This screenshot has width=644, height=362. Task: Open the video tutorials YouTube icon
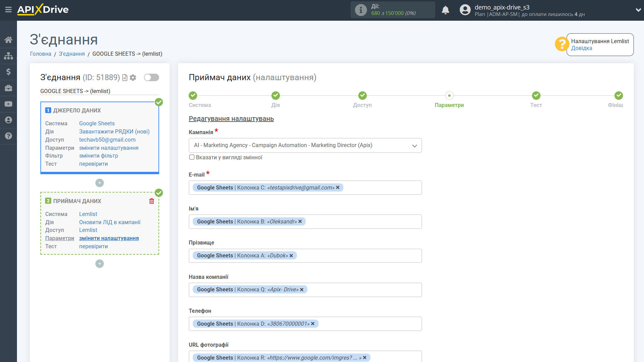click(x=8, y=104)
